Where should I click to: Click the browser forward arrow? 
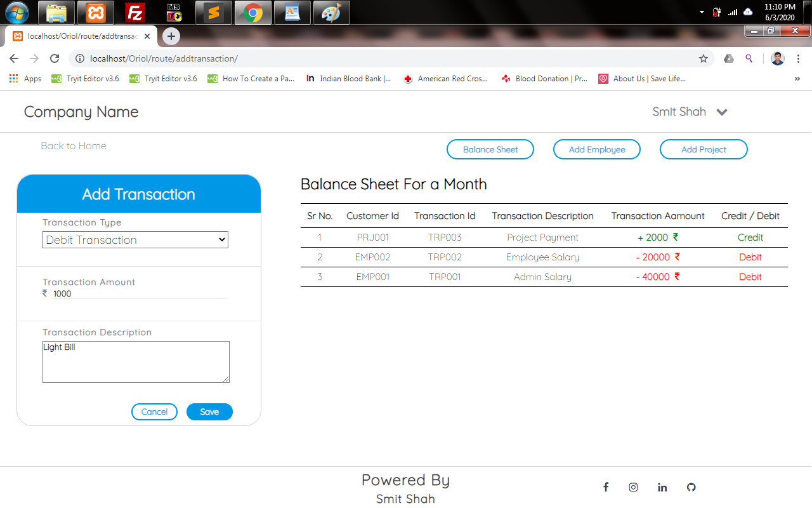click(34, 58)
